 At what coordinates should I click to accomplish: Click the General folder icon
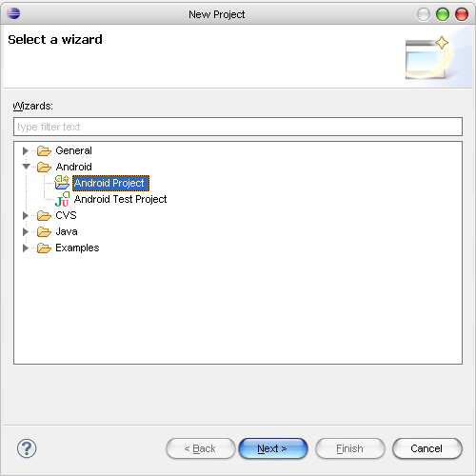pyautogui.click(x=44, y=150)
